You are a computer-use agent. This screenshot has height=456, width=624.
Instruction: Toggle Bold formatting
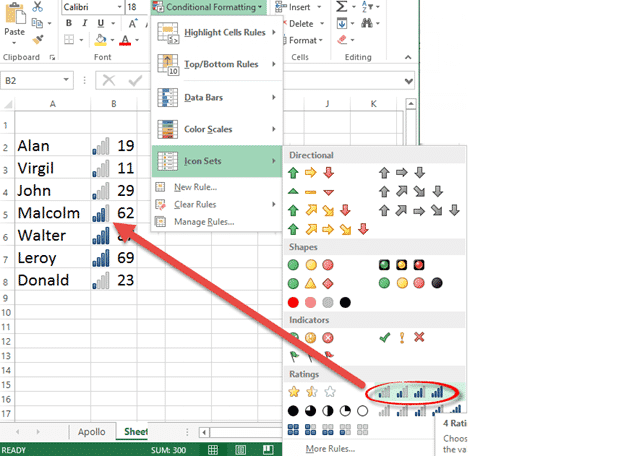pos(69,23)
